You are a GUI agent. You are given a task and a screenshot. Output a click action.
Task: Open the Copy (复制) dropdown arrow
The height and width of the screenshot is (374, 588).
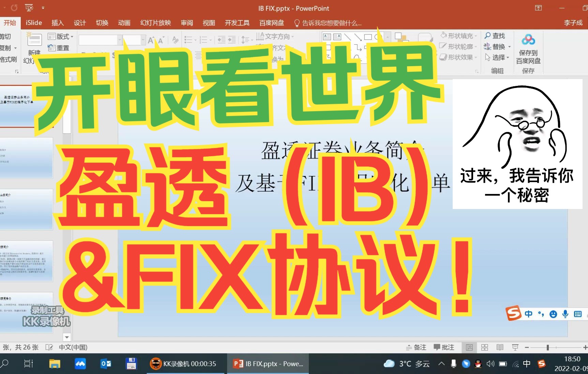tap(15, 48)
